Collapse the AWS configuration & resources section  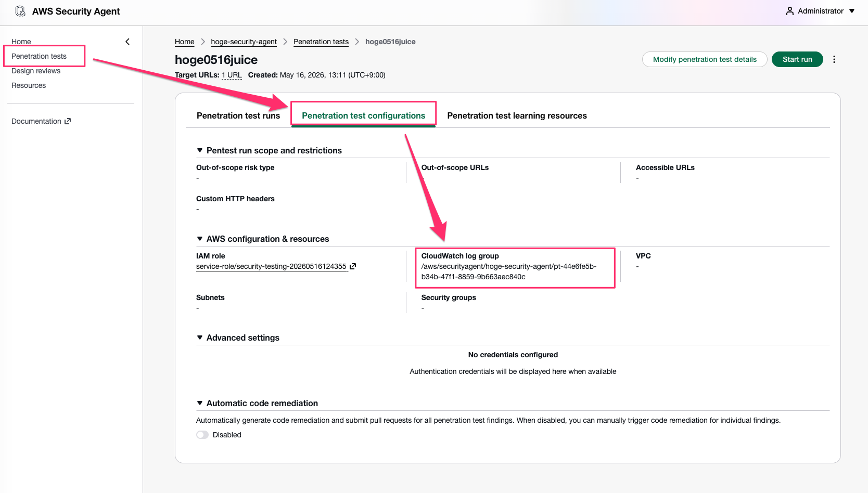[200, 239]
